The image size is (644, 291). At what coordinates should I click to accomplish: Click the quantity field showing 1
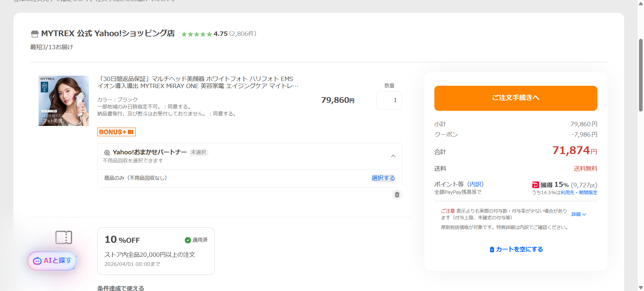[x=389, y=100]
